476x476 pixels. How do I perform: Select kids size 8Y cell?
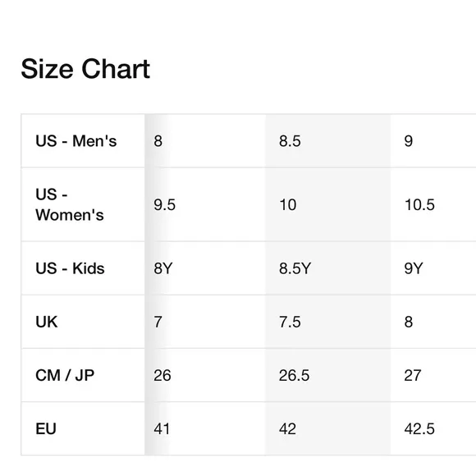point(205,268)
